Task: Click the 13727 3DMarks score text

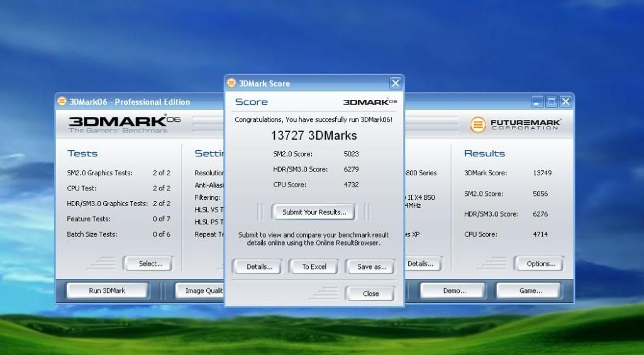Action: [x=314, y=136]
